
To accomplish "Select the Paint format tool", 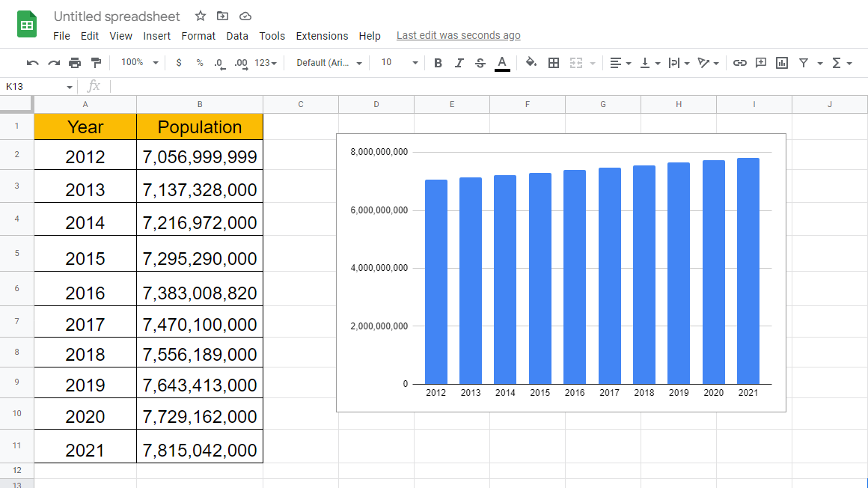I will point(97,63).
